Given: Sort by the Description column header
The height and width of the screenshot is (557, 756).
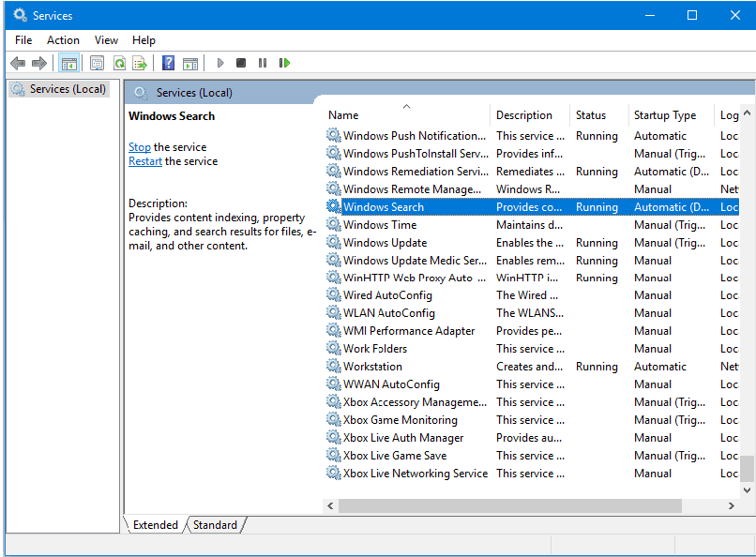Looking at the screenshot, I should pyautogui.click(x=530, y=115).
